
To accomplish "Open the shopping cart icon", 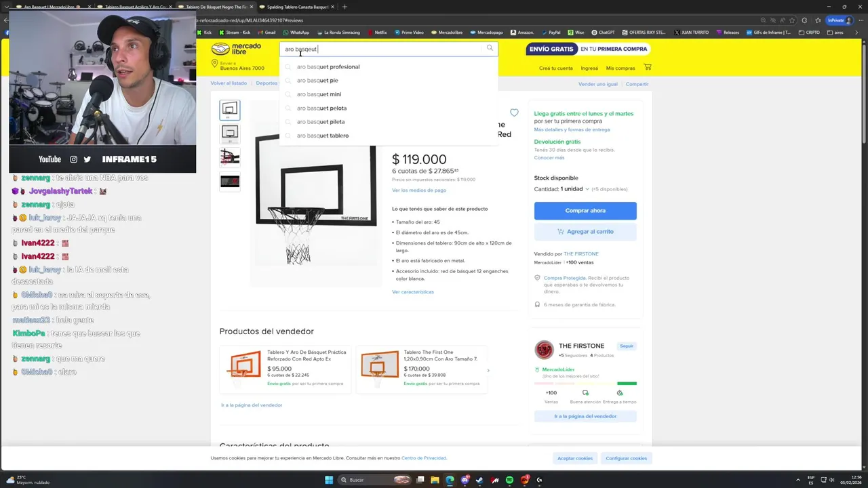I will (648, 67).
